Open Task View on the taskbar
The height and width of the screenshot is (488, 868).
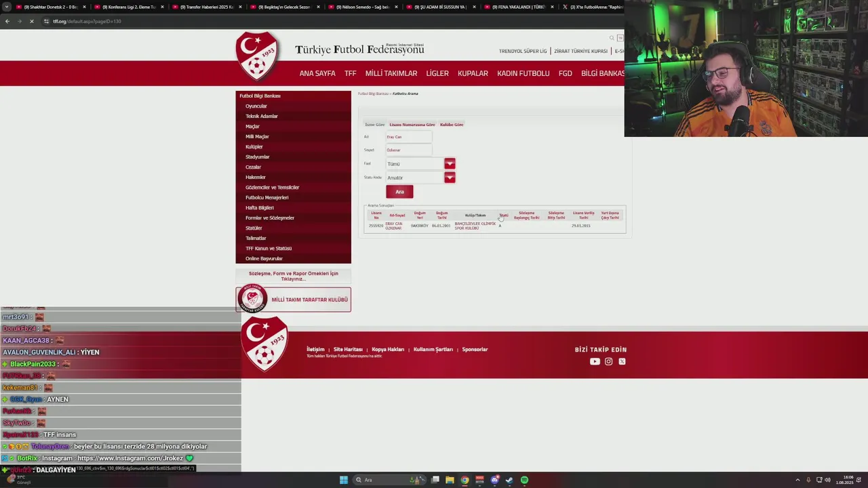[x=435, y=480]
